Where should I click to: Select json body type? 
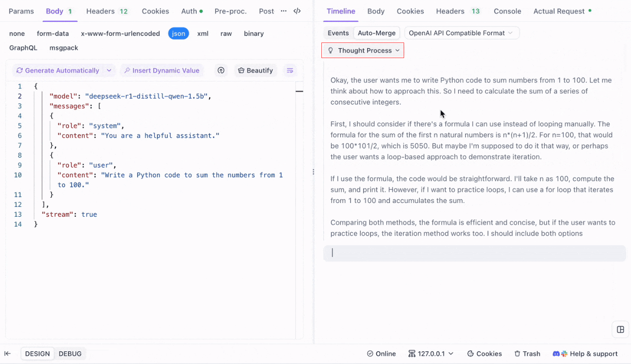(179, 34)
